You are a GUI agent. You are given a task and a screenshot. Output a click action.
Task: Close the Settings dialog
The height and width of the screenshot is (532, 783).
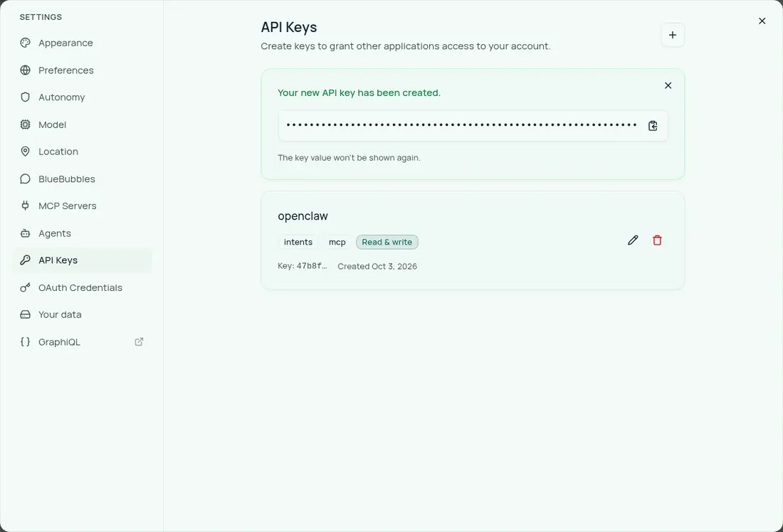pos(762,21)
